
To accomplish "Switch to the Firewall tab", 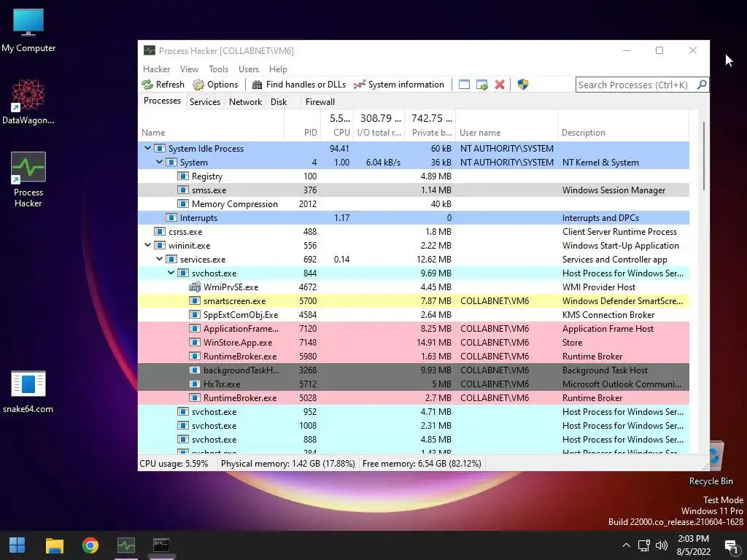I will click(x=320, y=102).
